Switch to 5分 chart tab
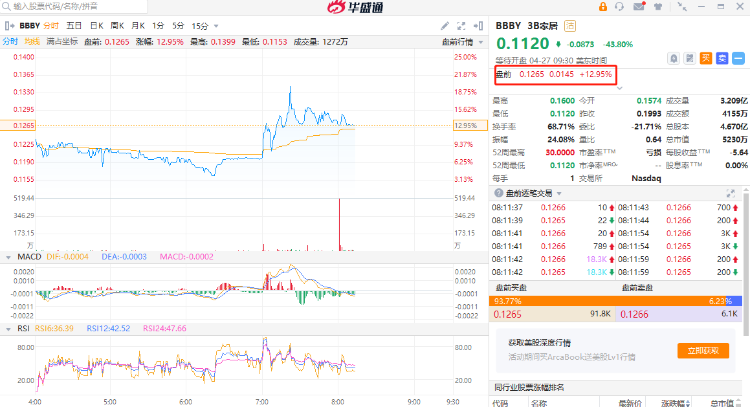750x407 pixels. 178,26
